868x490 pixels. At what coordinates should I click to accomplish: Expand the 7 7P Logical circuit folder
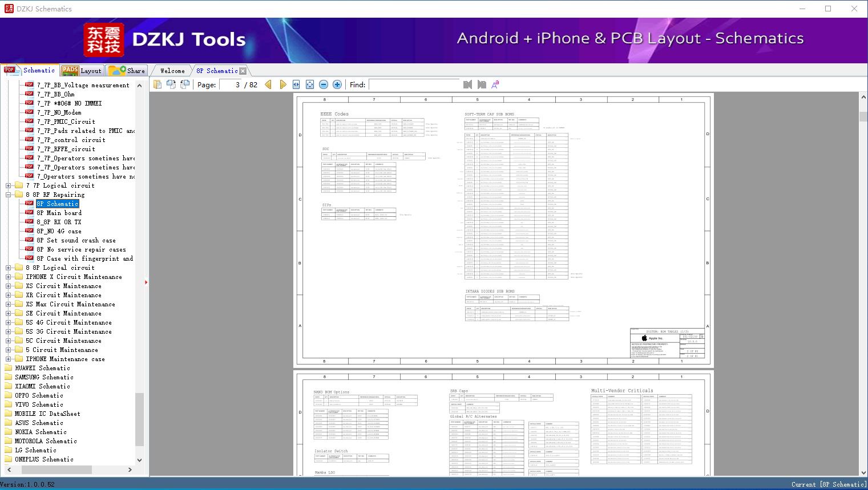pos(8,185)
